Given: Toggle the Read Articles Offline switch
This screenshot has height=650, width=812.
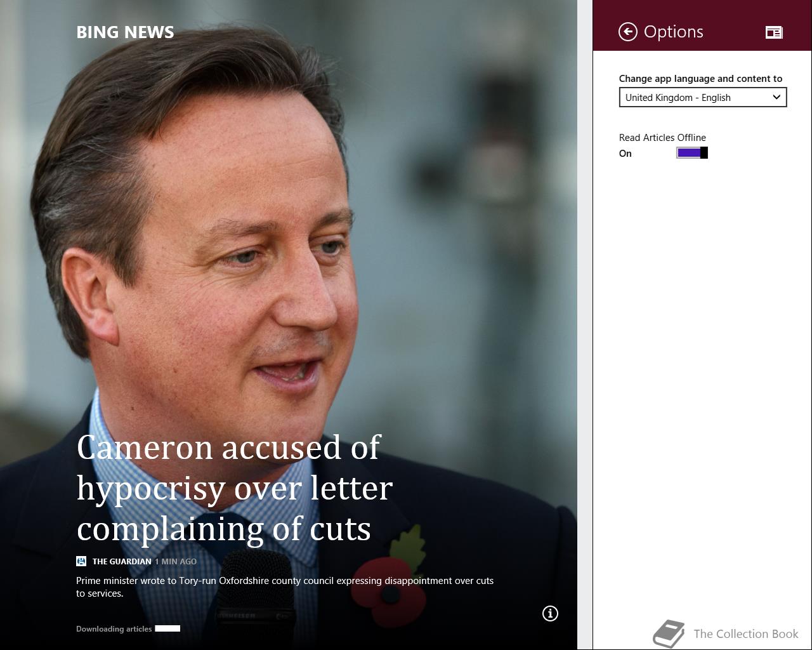Looking at the screenshot, I should click(692, 153).
